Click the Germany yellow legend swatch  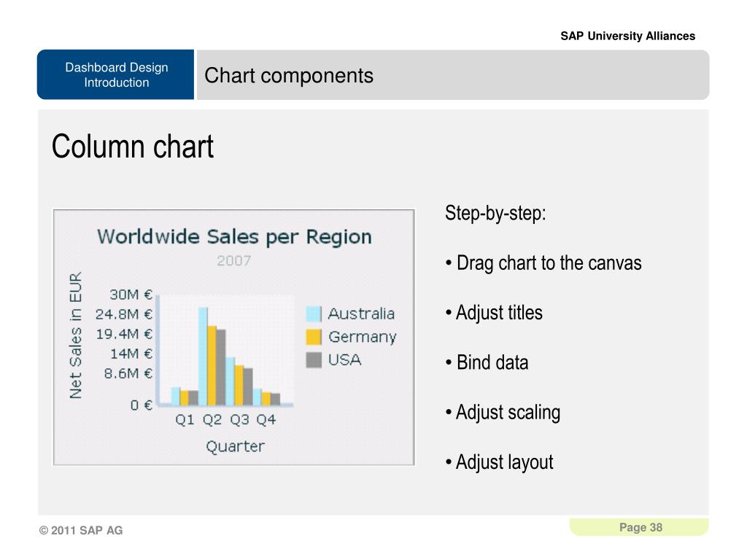314,337
